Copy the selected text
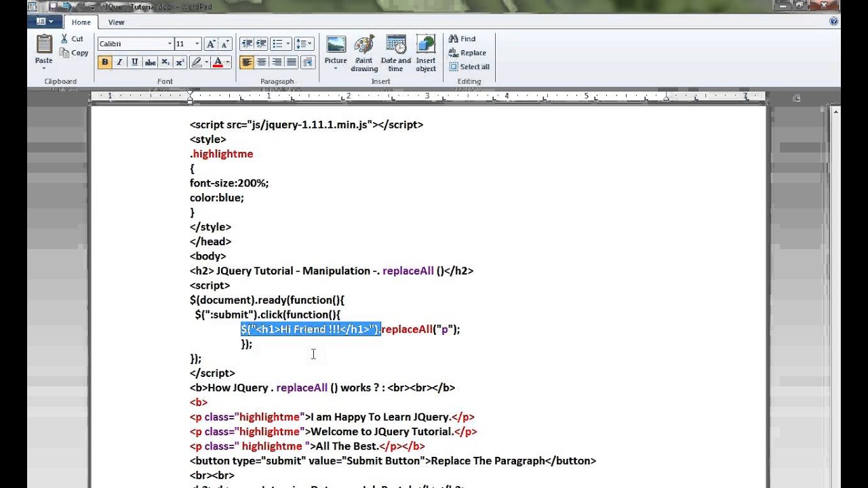The width and height of the screenshot is (868, 488). (74, 53)
